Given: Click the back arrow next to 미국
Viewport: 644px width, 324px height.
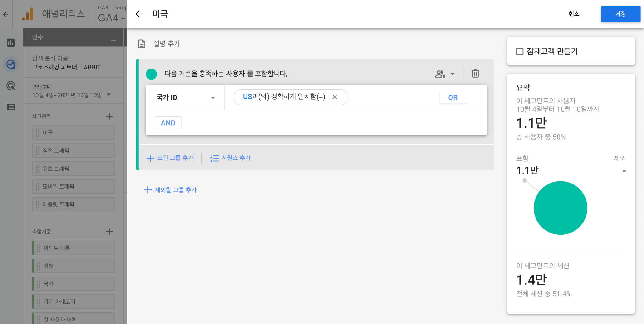Looking at the screenshot, I should (139, 14).
